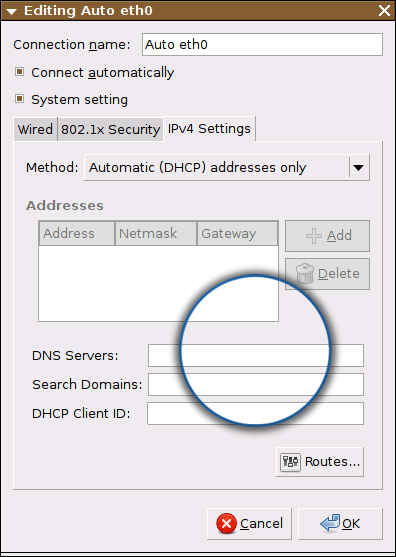
Task: Toggle Connect automatically checkbox
Action: (x=19, y=72)
